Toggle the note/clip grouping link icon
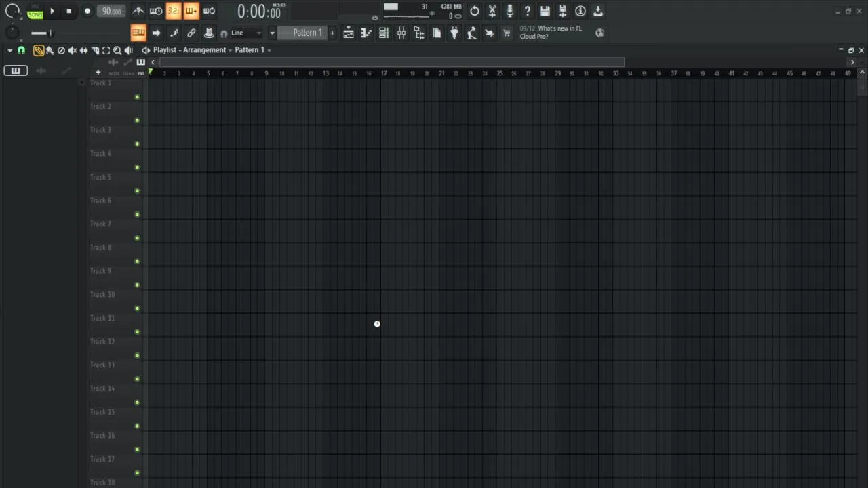 (x=191, y=33)
